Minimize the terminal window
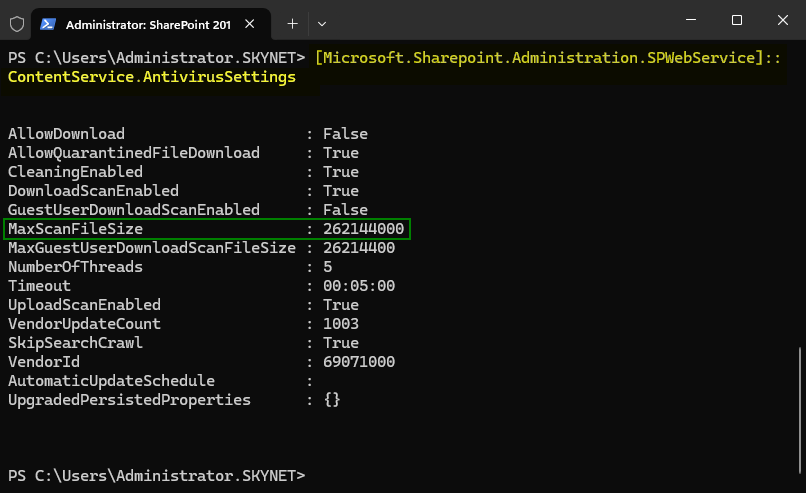This screenshot has width=806, height=493. [x=691, y=20]
